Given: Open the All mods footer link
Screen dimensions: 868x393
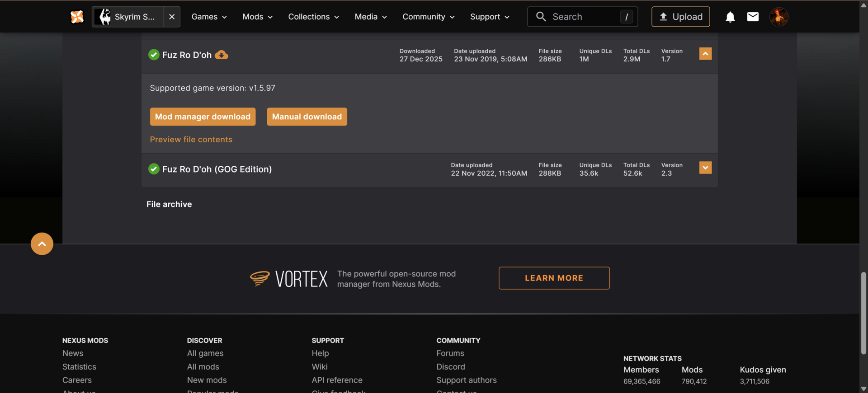Looking at the screenshot, I should tap(203, 367).
